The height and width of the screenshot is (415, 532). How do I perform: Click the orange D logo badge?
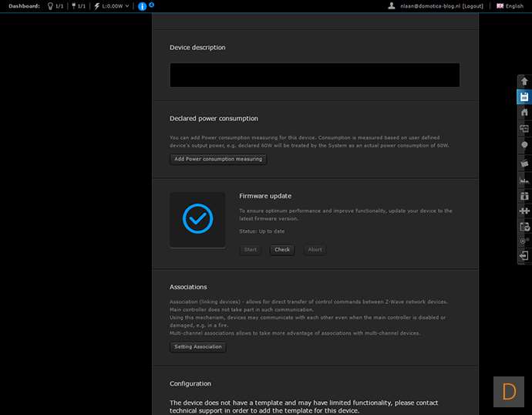[x=509, y=391]
